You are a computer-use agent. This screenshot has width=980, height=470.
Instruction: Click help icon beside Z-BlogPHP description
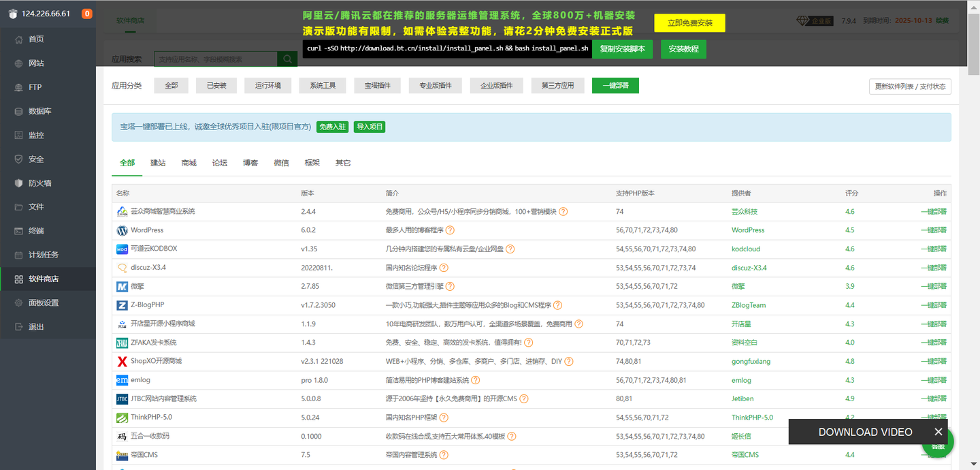point(557,305)
